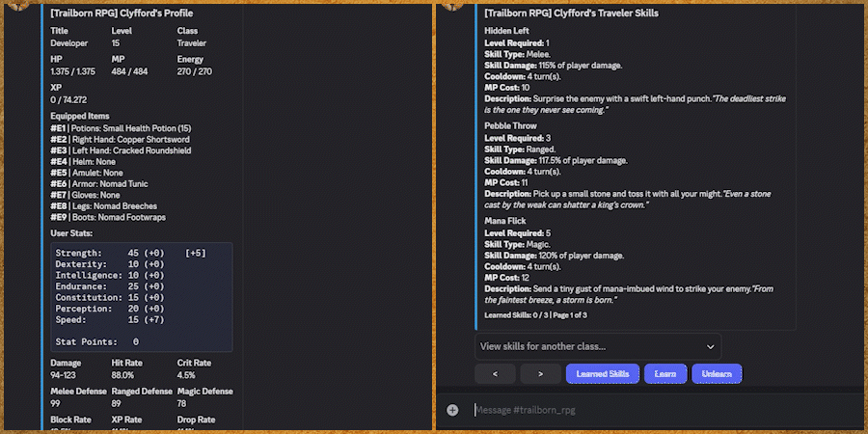The width and height of the screenshot is (868, 434).
Task: Focus the Message #trailborn_rpg input field
Action: [x=656, y=410]
